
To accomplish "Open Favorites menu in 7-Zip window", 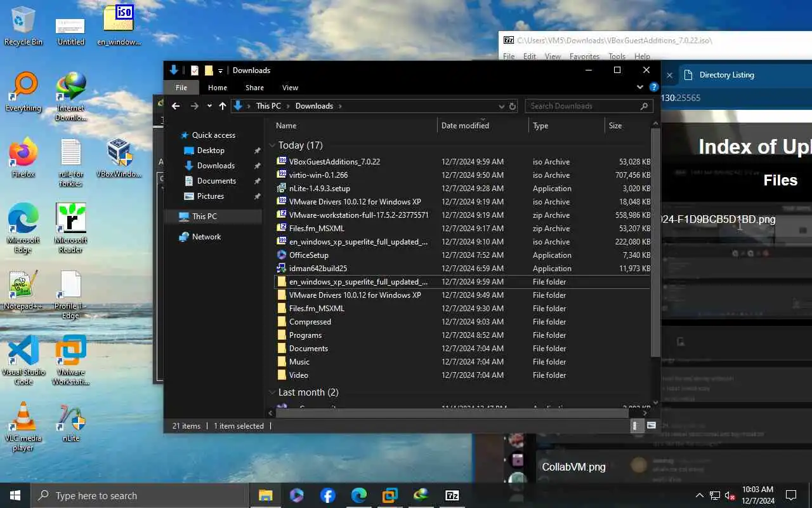I will [584, 57].
